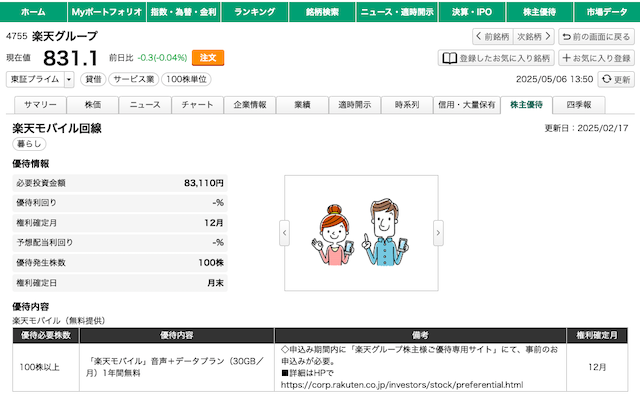Click the couple holding smartphones illustration
This screenshot has width=640, height=395.
point(361,233)
